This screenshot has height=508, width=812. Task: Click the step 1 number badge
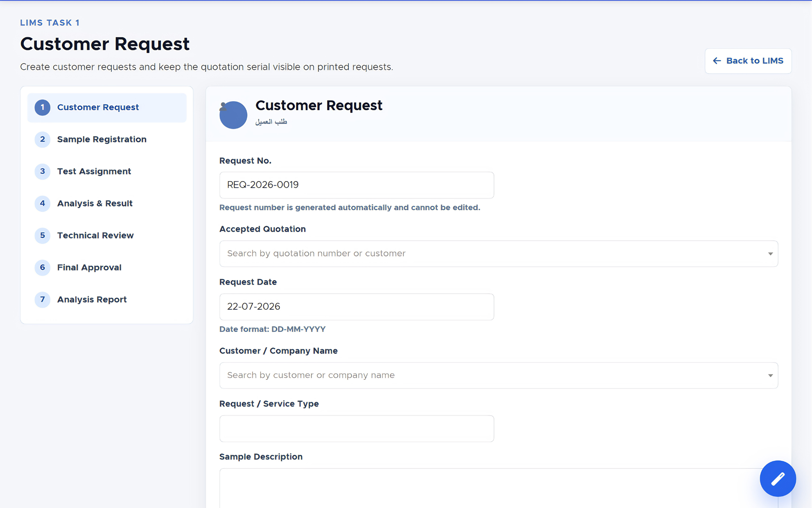42,107
